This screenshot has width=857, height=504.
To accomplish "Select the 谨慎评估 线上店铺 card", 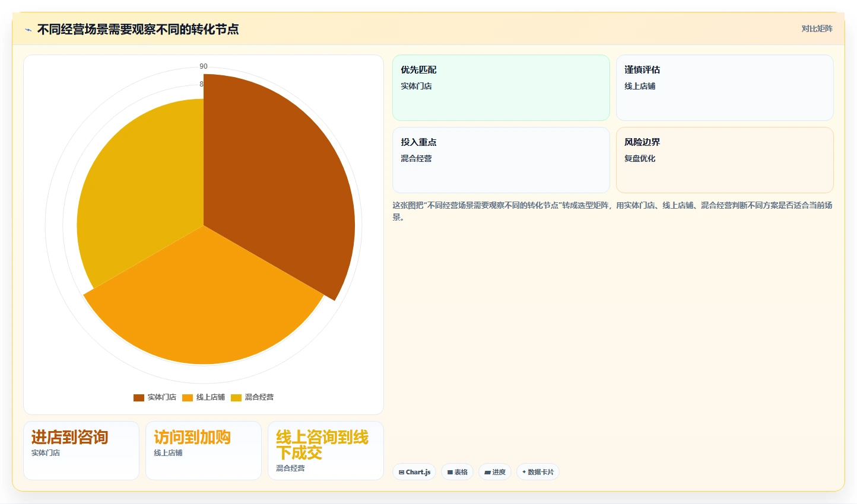I will [725, 88].
